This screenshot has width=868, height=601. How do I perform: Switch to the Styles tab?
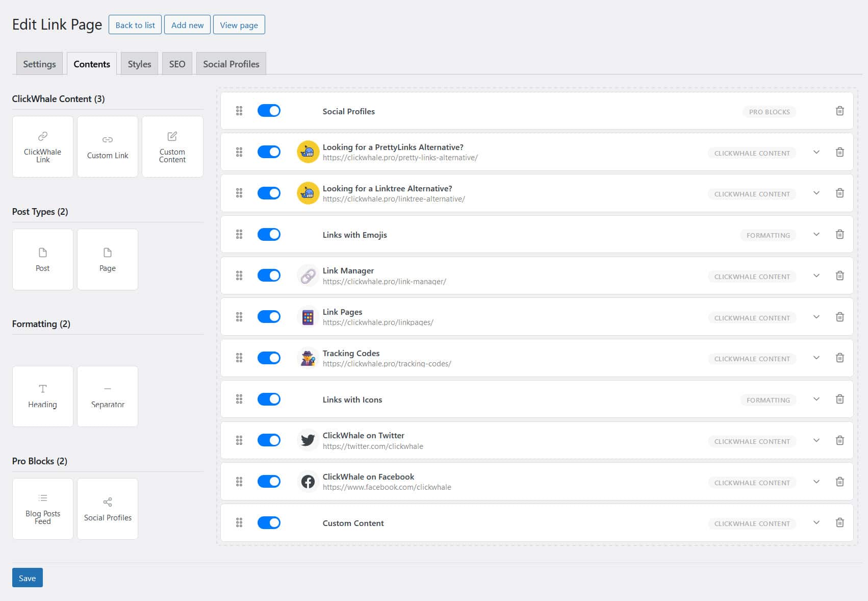pos(139,64)
